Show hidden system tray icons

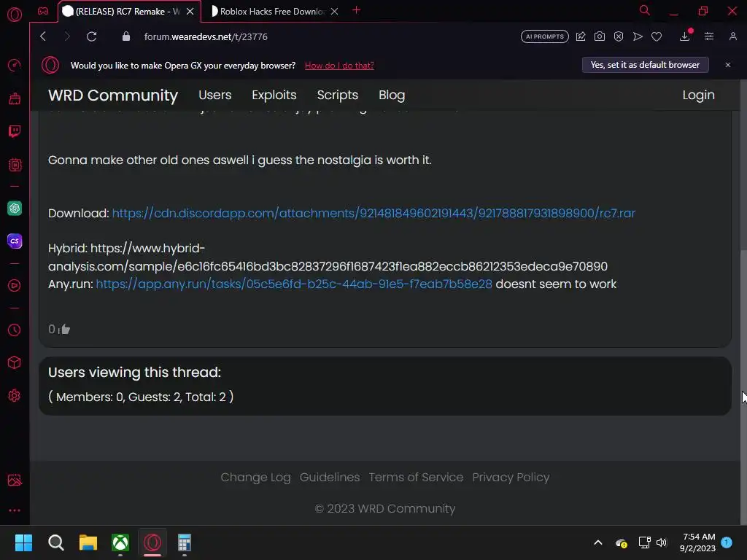coord(598,542)
